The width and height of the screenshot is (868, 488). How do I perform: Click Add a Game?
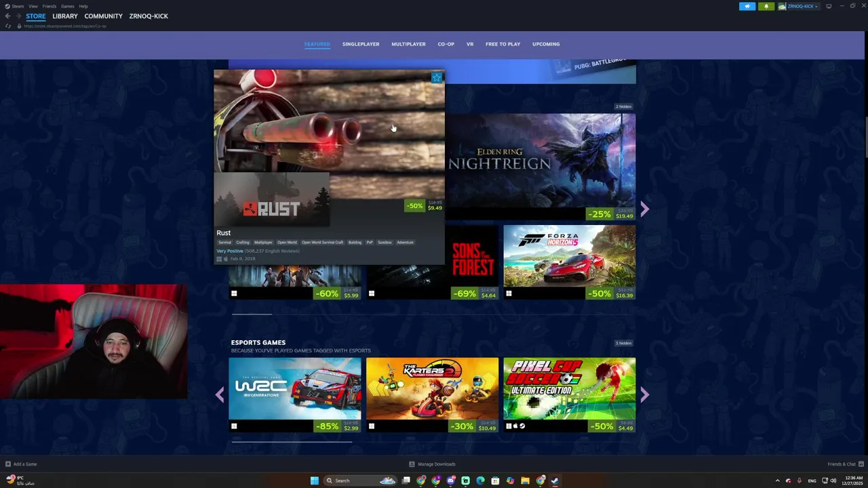(x=21, y=464)
